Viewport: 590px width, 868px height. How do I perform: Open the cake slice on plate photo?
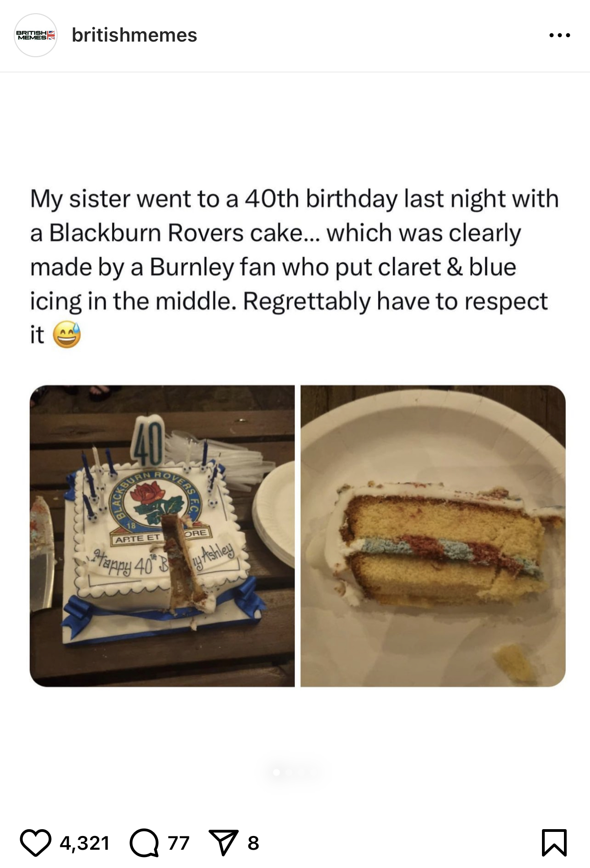click(x=433, y=536)
